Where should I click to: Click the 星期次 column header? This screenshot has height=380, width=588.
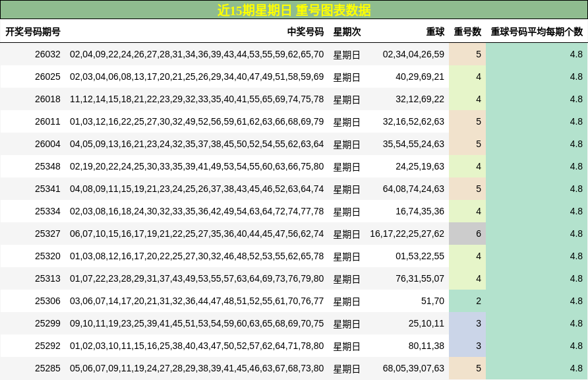pyautogui.click(x=347, y=31)
